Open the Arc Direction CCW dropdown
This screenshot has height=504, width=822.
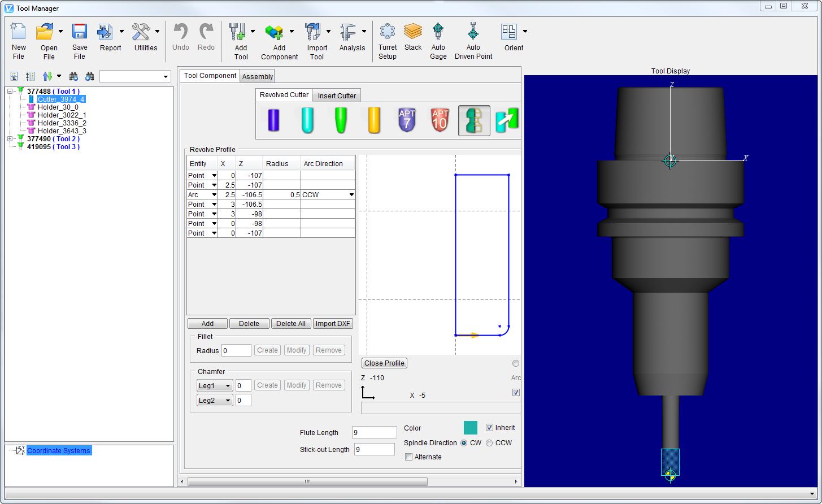click(x=351, y=194)
